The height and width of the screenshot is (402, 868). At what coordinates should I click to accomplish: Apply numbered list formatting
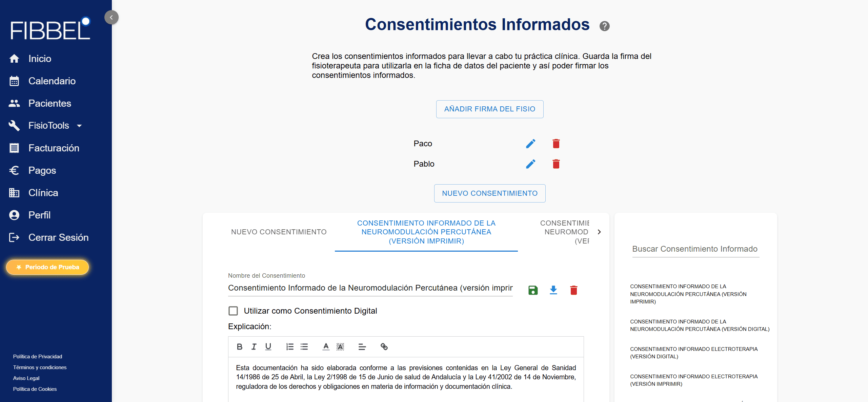click(x=290, y=346)
